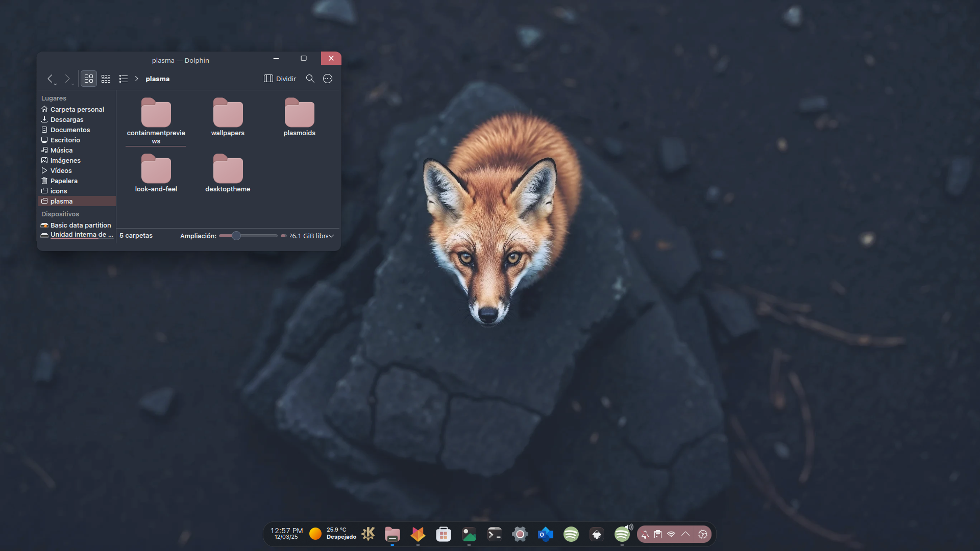Open Wi-Fi network icon in tray
980x551 pixels.
pos(671,534)
